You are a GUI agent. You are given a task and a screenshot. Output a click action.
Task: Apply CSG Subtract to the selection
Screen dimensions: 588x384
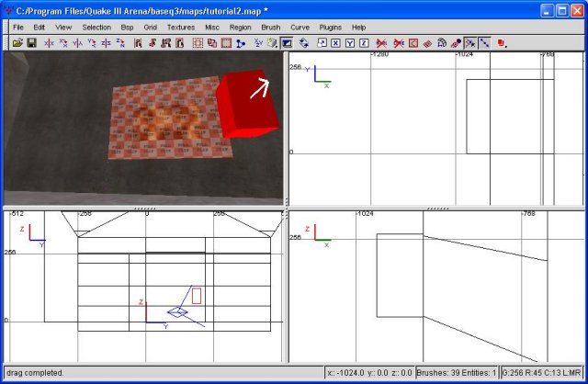198,43
